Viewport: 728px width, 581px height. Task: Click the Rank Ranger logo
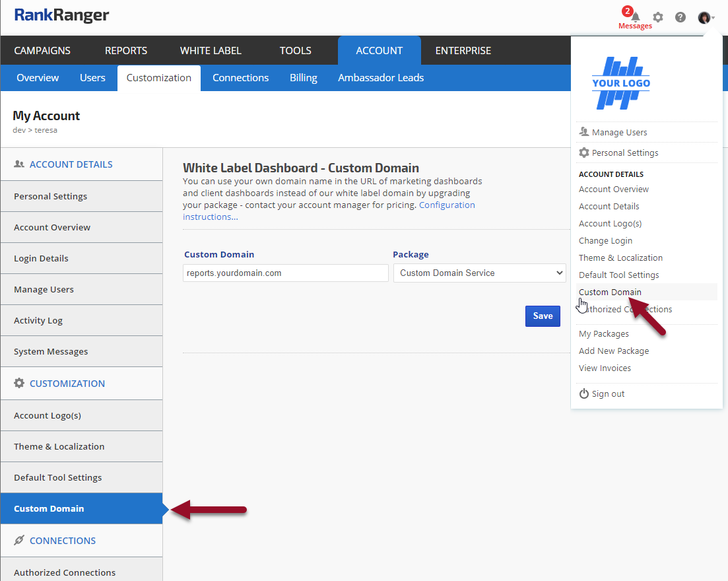(61, 15)
